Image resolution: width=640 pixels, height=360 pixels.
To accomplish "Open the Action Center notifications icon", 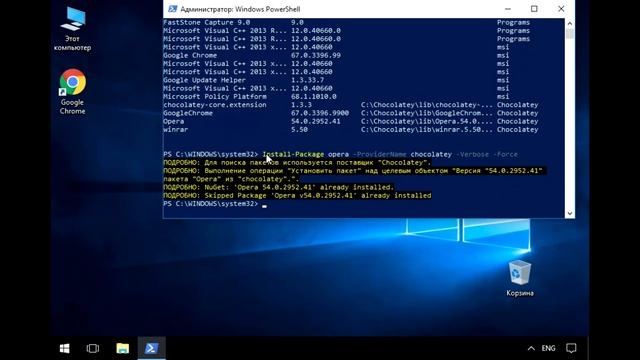I will [571, 348].
